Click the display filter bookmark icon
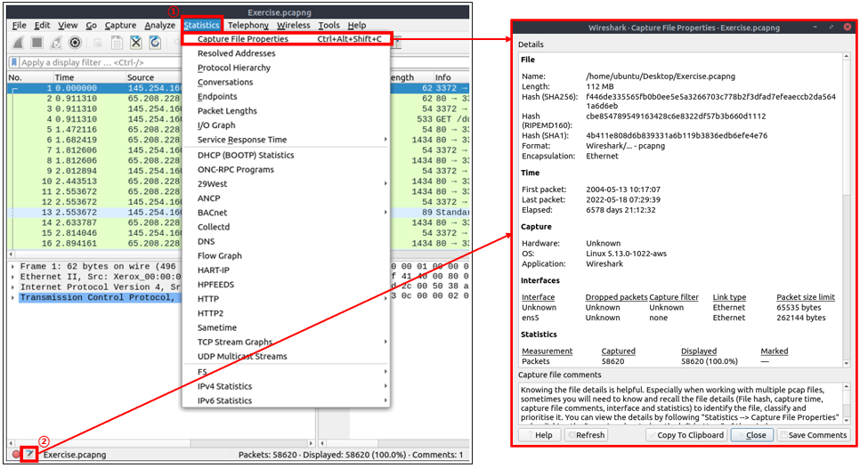This screenshot has height=468, width=868. point(14,62)
